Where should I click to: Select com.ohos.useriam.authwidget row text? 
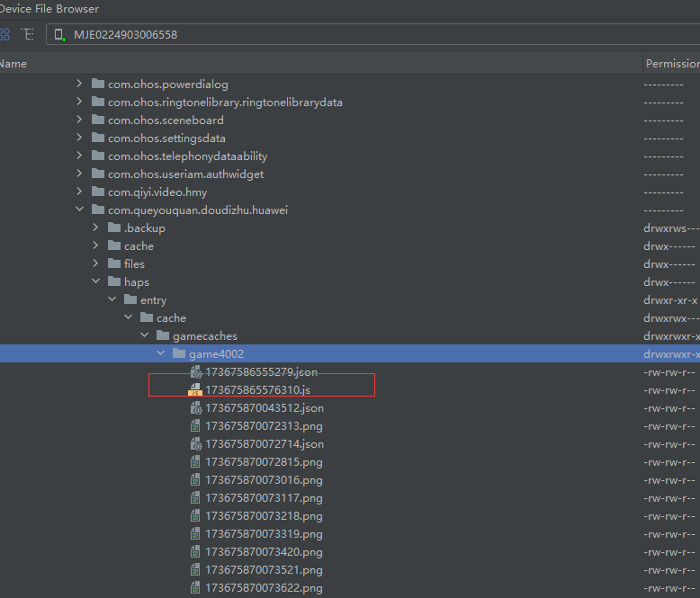click(185, 174)
